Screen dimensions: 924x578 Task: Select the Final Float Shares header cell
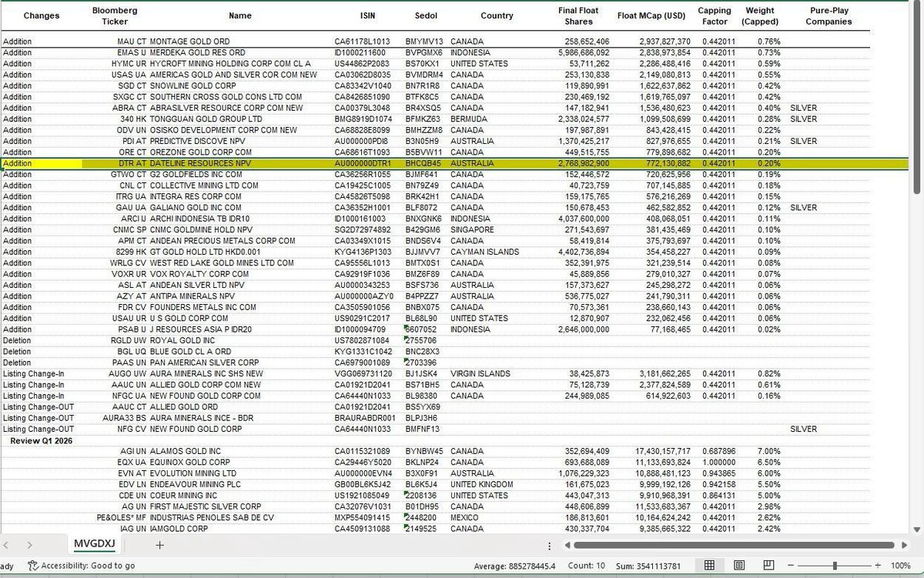tap(579, 15)
